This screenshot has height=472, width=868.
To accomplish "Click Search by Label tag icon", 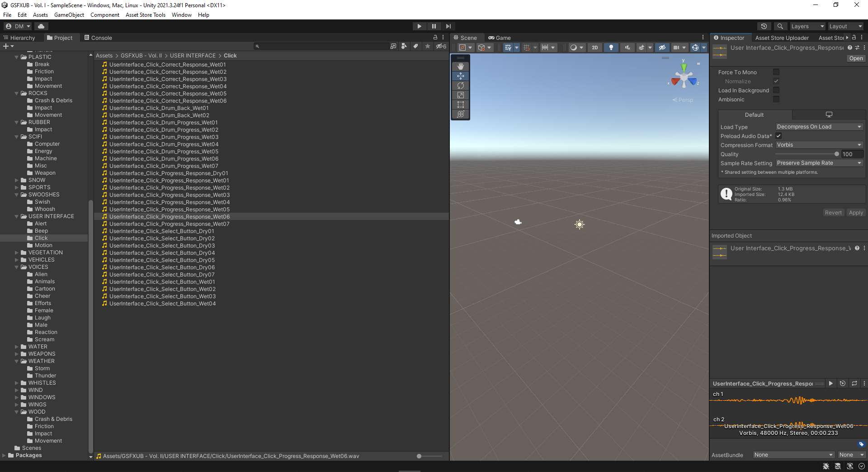I will point(415,46).
